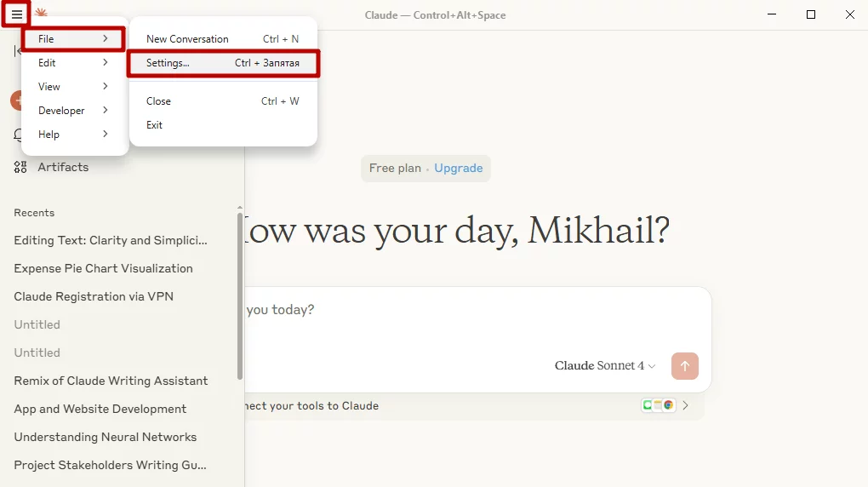Click 'connect your tools to Claude' banner text
Screen dimensions: 868x487
point(312,405)
